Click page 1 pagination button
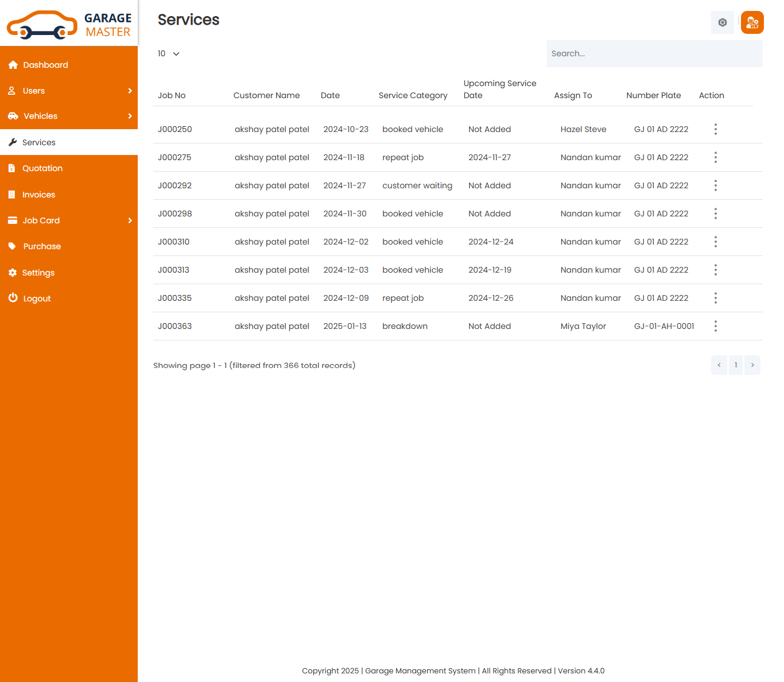The image size is (784, 682). [x=735, y=365]
